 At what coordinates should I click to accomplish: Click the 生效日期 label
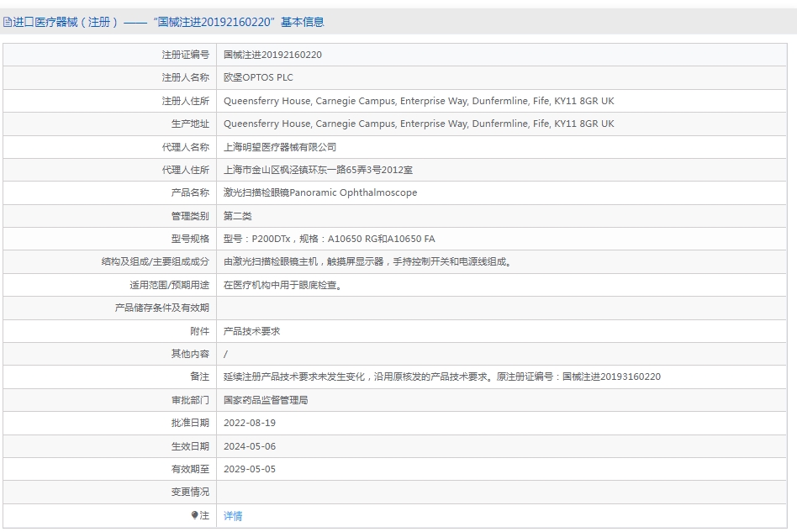coord(190,446)
